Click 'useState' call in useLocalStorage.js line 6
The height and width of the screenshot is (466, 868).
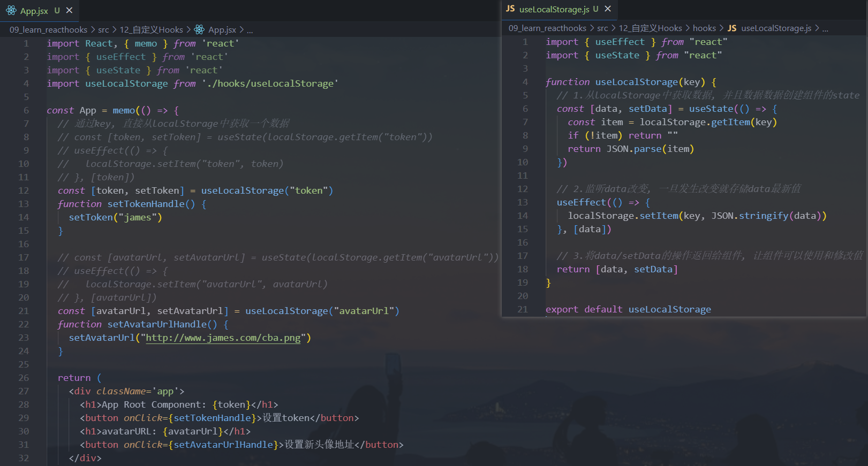click(711, 109)
